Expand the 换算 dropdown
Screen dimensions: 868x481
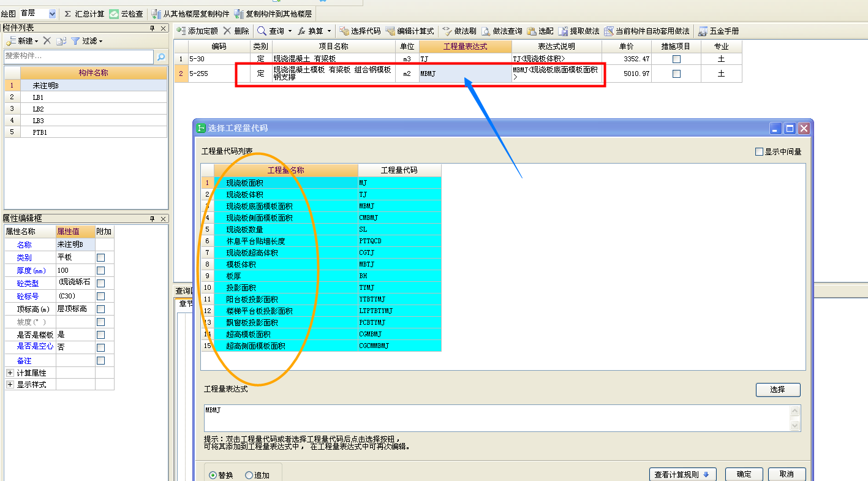click(x=329, y=31)
